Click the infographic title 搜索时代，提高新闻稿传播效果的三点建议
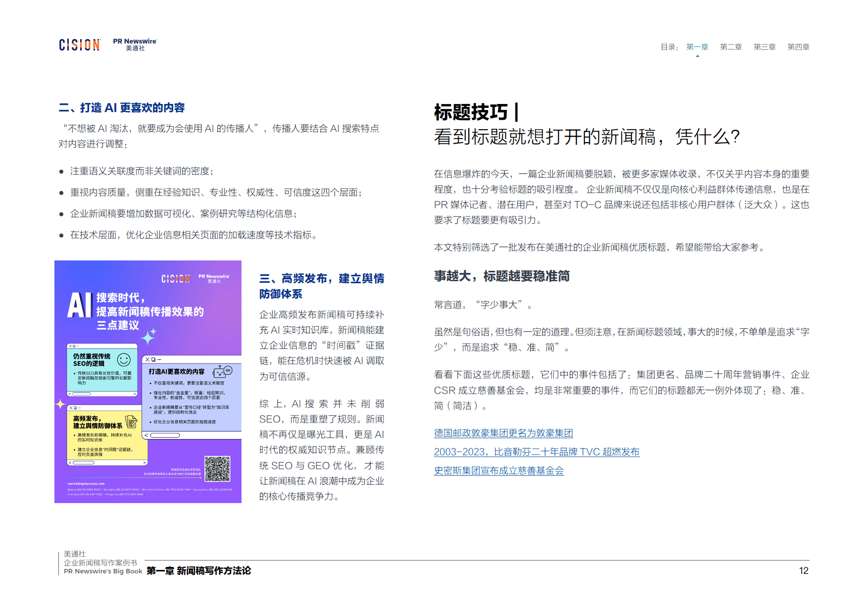Viewport: 868px width, 614px height. point(150,311)
